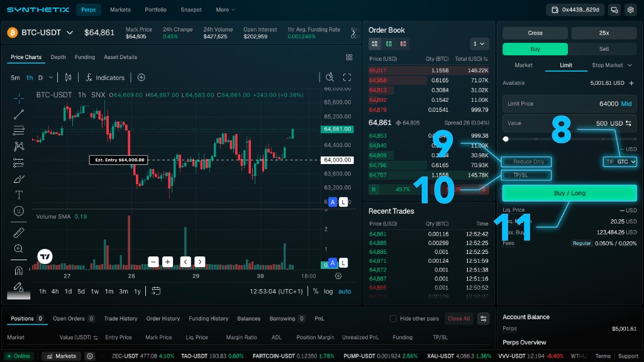Switch to the Depth chart tab
This screenshot has width=644, height=362.
(x=58, y=57)
